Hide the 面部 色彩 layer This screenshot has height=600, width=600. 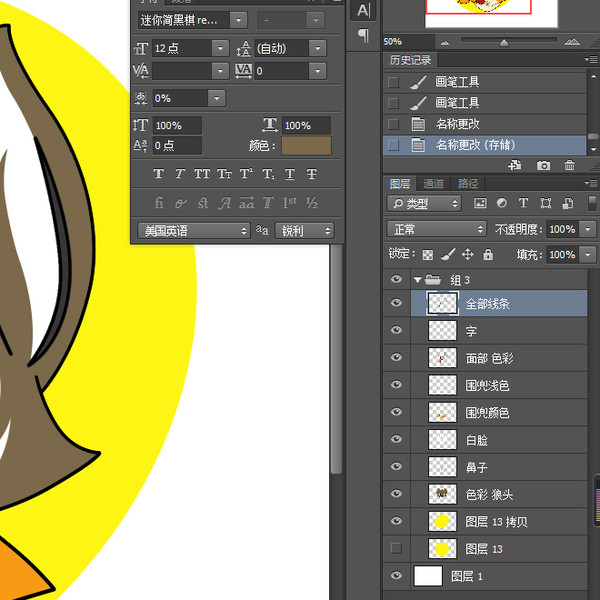click(x=396, y=357)
